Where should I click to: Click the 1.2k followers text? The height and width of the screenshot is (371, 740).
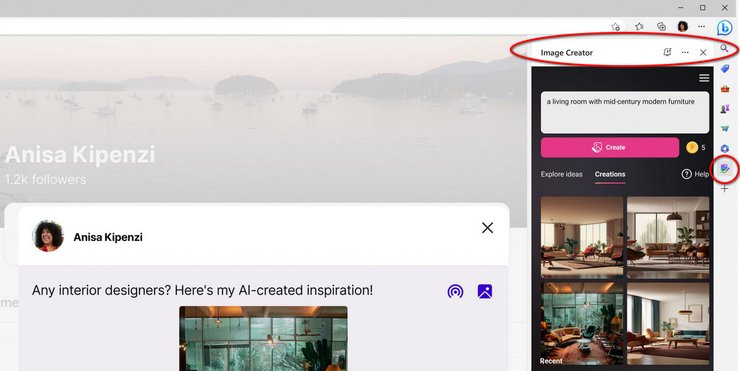pyautogui.click(x=45, y=180)
